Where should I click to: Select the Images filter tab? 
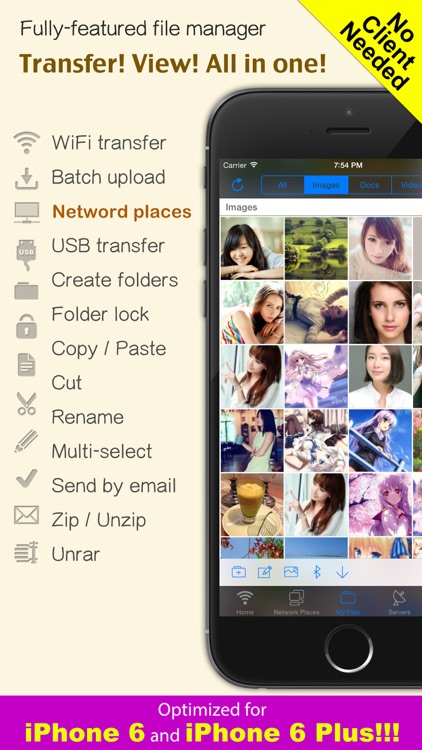point(326,185)
